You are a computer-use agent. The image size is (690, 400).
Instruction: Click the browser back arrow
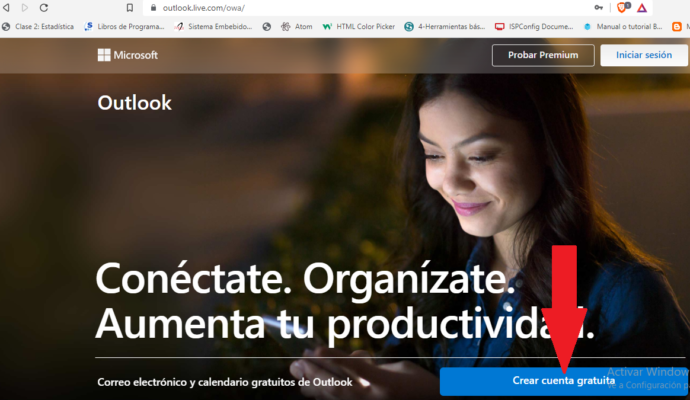coord(8,7)
